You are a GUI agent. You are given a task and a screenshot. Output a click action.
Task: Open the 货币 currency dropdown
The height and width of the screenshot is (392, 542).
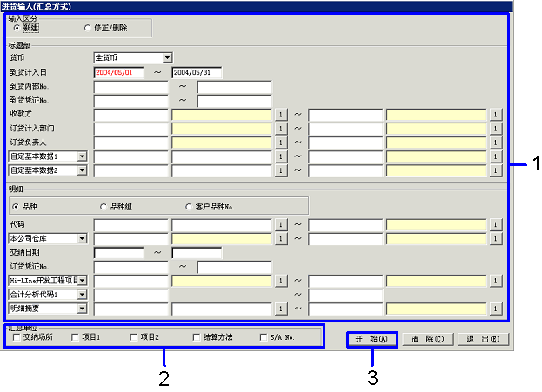167,58
